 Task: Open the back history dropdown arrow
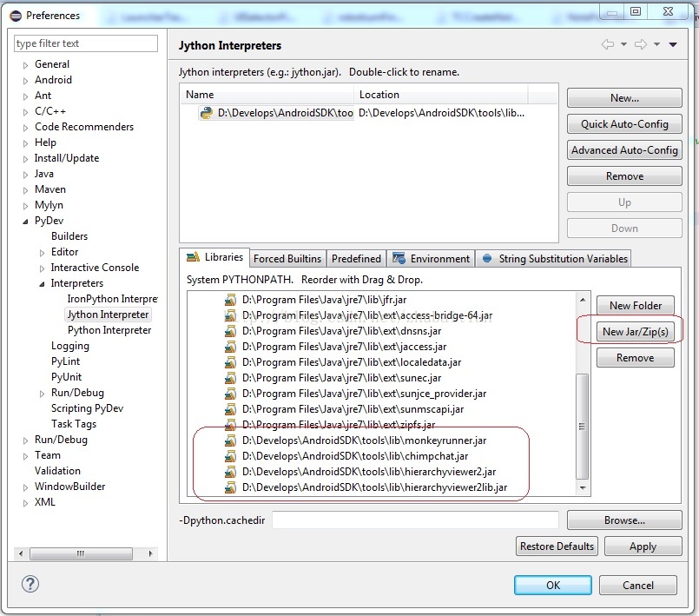pyautogui.click(x=623, y=44)
